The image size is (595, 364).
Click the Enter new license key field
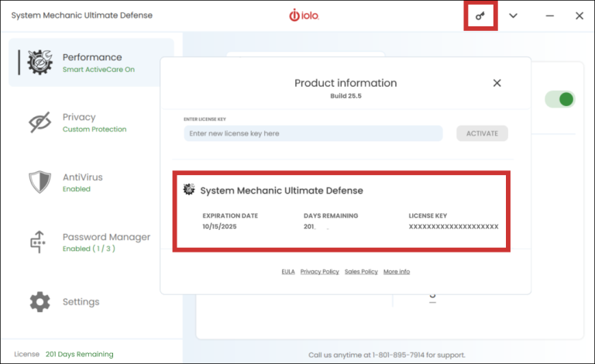[x=313, y=133]
